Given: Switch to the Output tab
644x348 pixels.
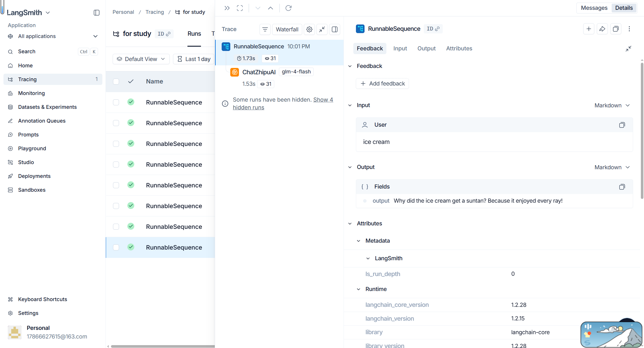Looking at the screenshot, I should click(427, 49).
